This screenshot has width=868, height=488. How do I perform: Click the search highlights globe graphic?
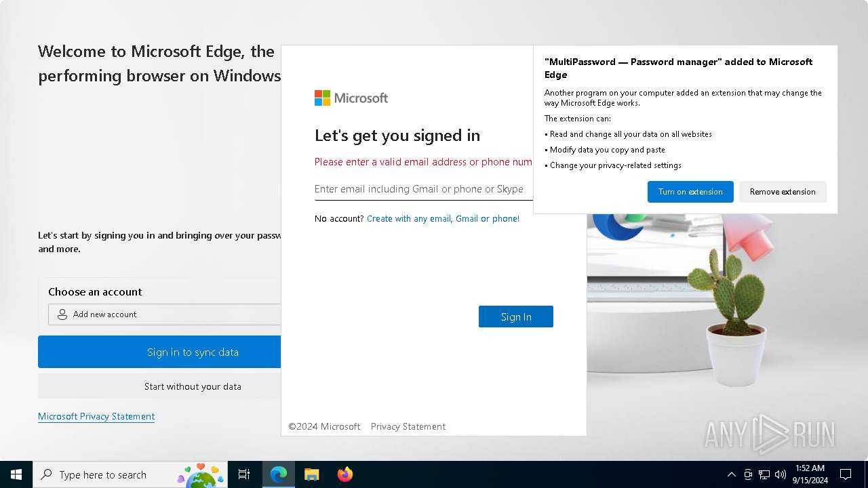(201, 475)
